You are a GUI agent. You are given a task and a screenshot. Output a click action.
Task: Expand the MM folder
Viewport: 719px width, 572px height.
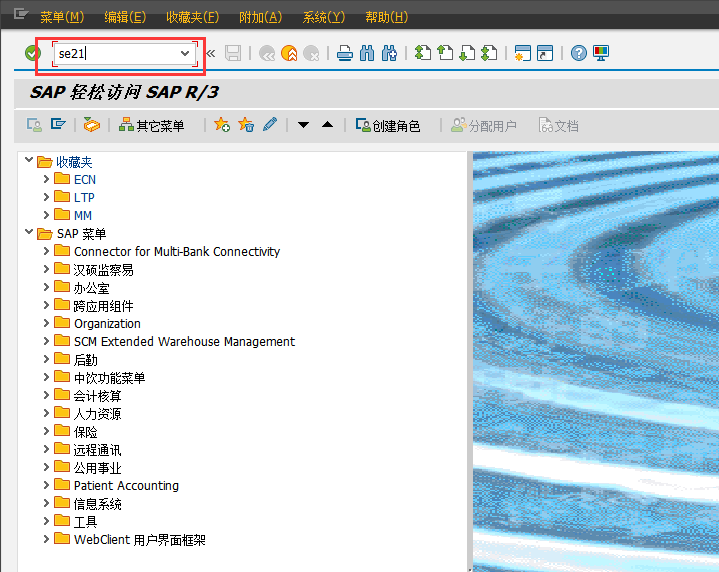(46, 215)
